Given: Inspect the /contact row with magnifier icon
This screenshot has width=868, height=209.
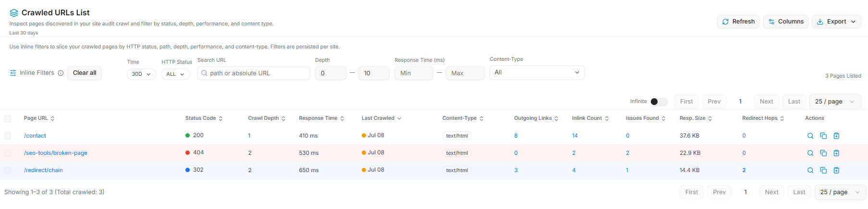Looking at the screenshot, I should point(810,136).
